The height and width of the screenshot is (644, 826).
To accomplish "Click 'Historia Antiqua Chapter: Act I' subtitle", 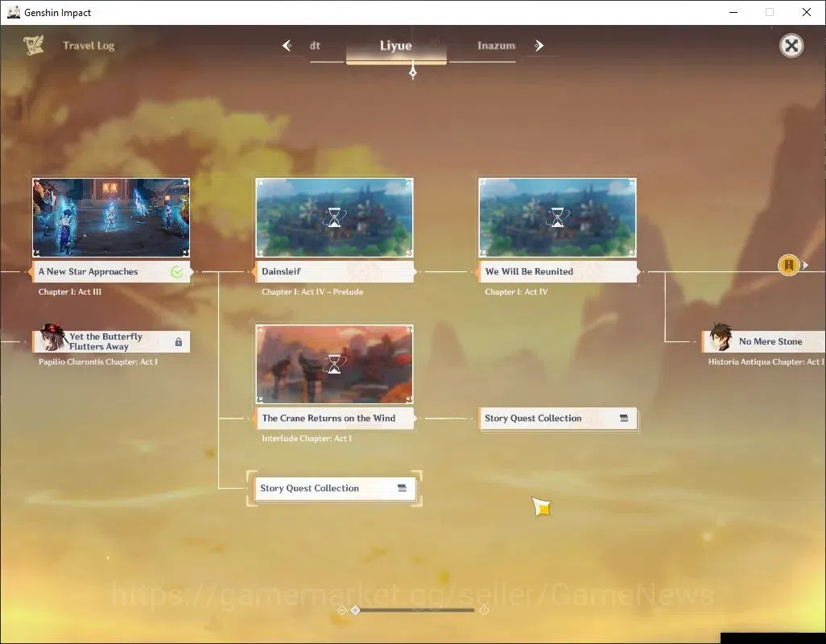I will click(766, 361).
